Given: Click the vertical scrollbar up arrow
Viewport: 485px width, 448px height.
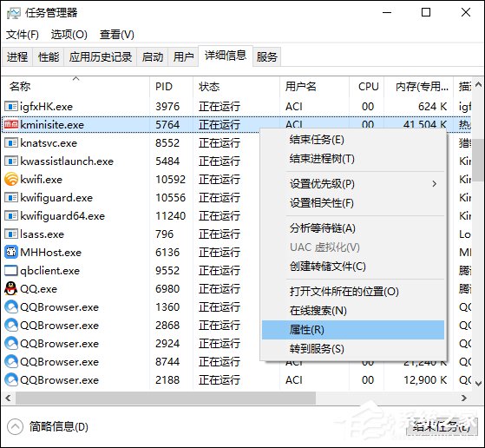Looking at the screenshot, I should pyautogui.click(x=478, y=84).
